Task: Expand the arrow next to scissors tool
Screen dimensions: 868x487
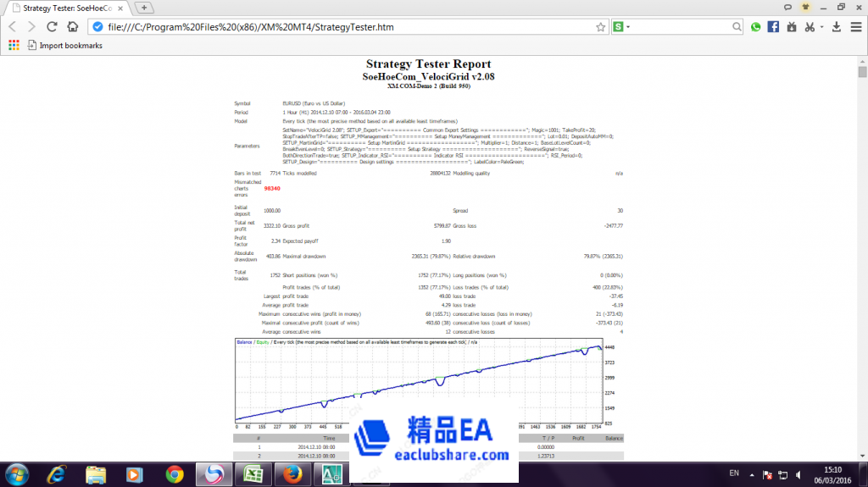Action: tap(821, 27)
